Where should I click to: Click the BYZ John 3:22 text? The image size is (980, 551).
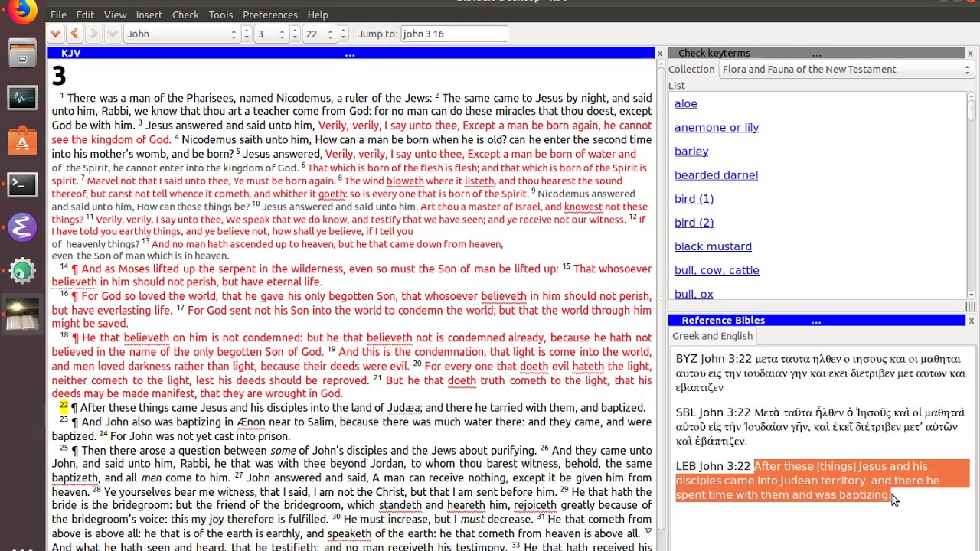(x=820, y=373)
